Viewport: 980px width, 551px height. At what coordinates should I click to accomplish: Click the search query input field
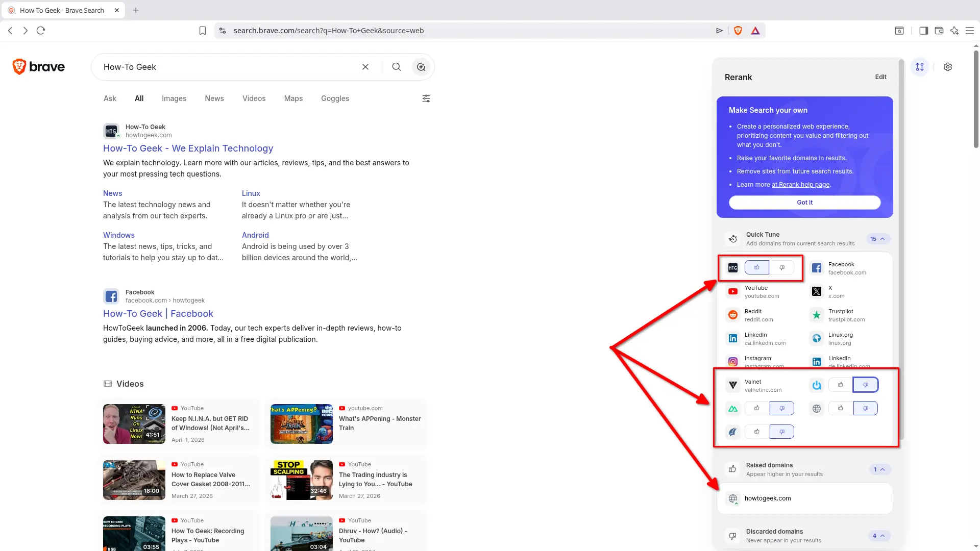pyautogui.click(x=227, y=67)
